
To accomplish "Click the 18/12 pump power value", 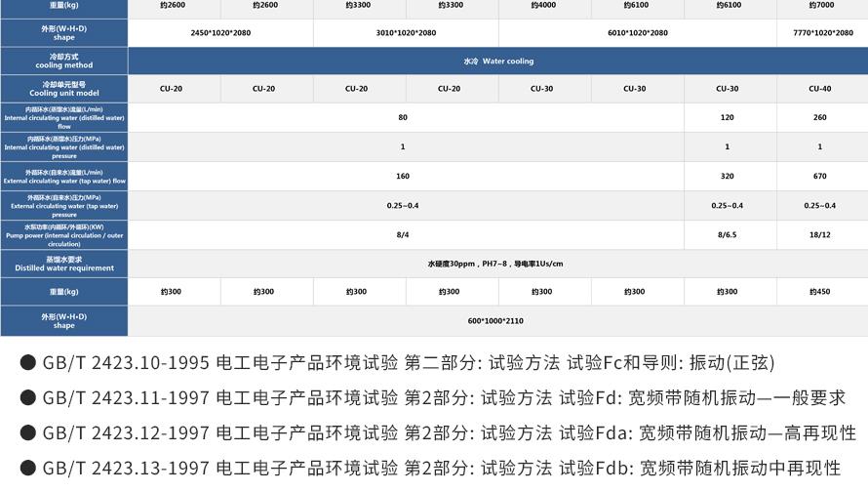I will point(819,235).
